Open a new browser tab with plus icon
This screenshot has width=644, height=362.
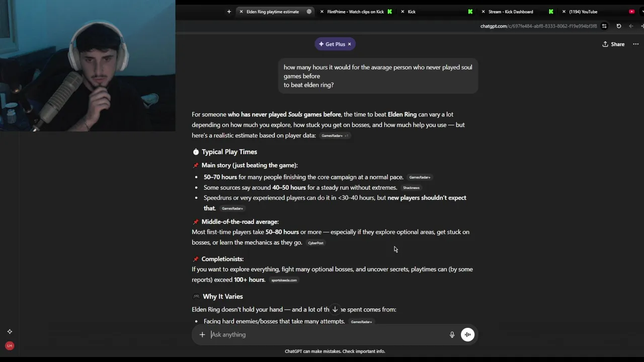click(x=229, y=12)
